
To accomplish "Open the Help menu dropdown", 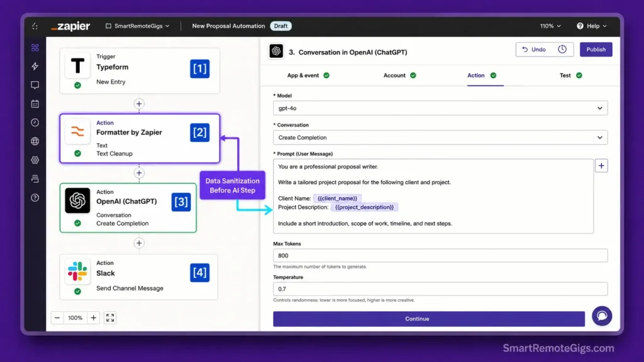I will point(592,26).
